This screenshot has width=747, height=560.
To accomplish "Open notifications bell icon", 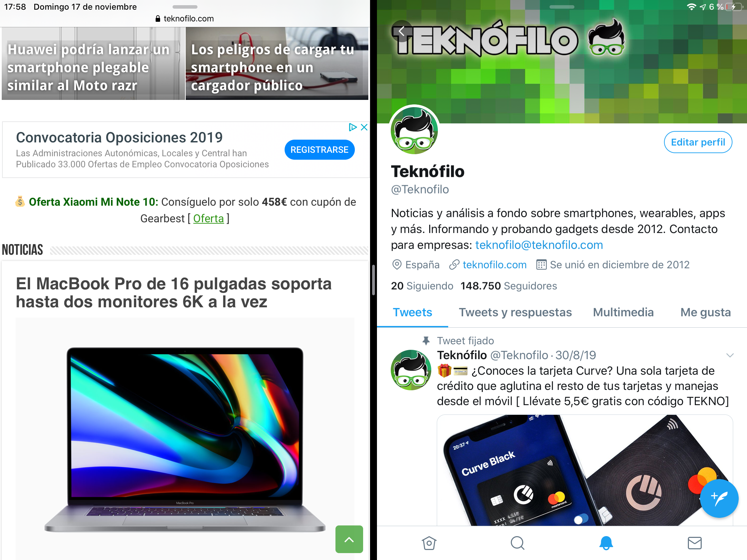I will click(606, 543).
